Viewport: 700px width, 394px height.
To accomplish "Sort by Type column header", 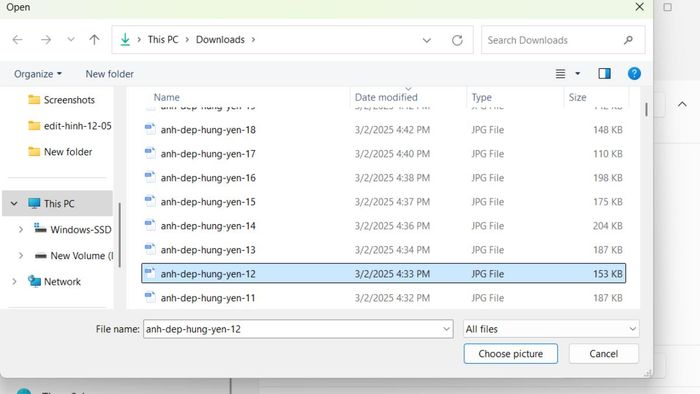I will (482, 97).
